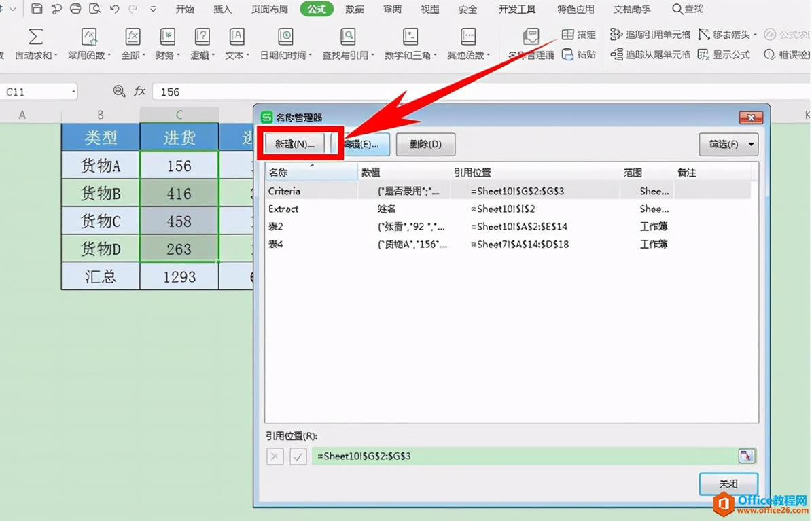Open the common functions (常用函数) icon
Viewport: 812px width, 521px height.
tap(89, 37)
